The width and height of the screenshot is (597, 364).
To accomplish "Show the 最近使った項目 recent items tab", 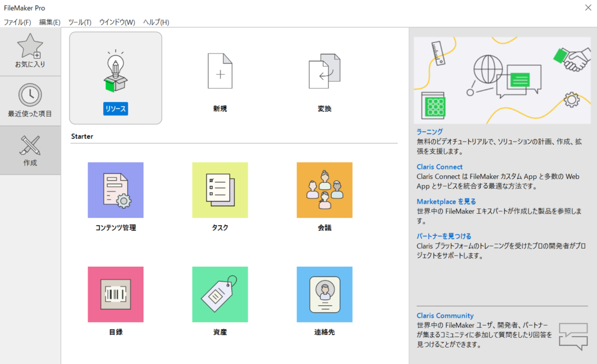I will tap(30, 101).
